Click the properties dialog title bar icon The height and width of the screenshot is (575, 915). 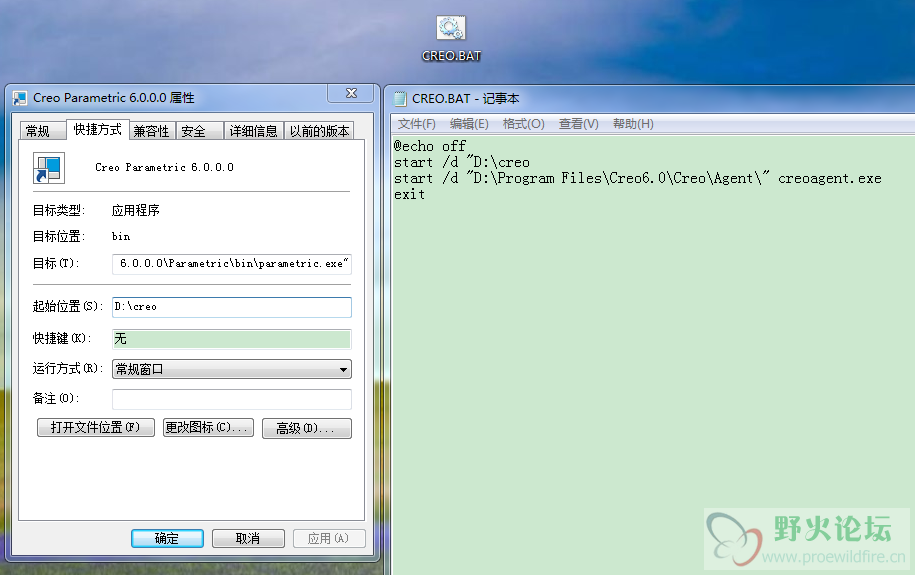click(20, 98)
